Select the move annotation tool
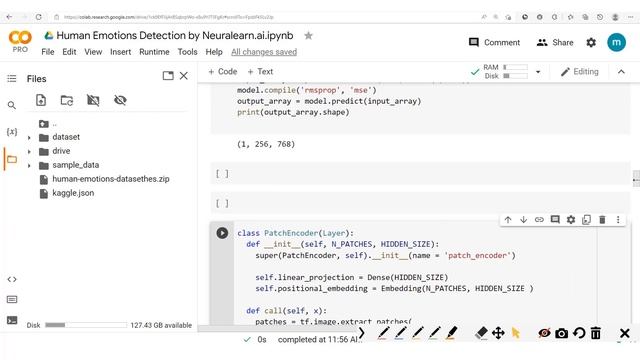The height and width of the screenshot is (360, 640). [x=498, y=333]
